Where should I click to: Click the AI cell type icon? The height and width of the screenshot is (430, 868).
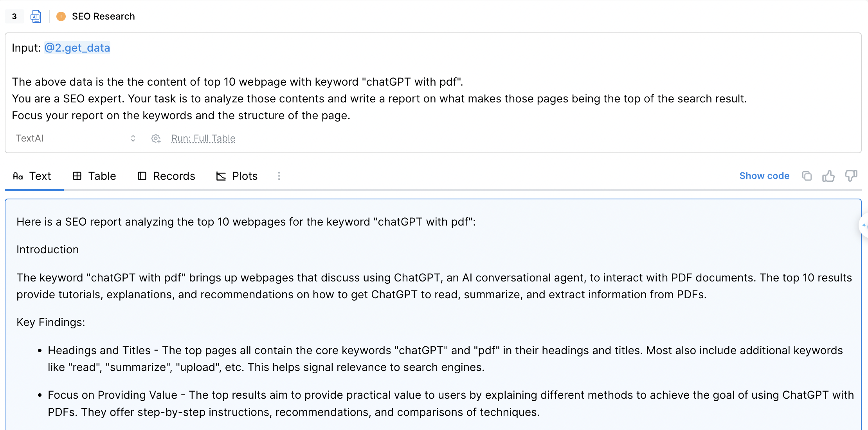point(36,16)
